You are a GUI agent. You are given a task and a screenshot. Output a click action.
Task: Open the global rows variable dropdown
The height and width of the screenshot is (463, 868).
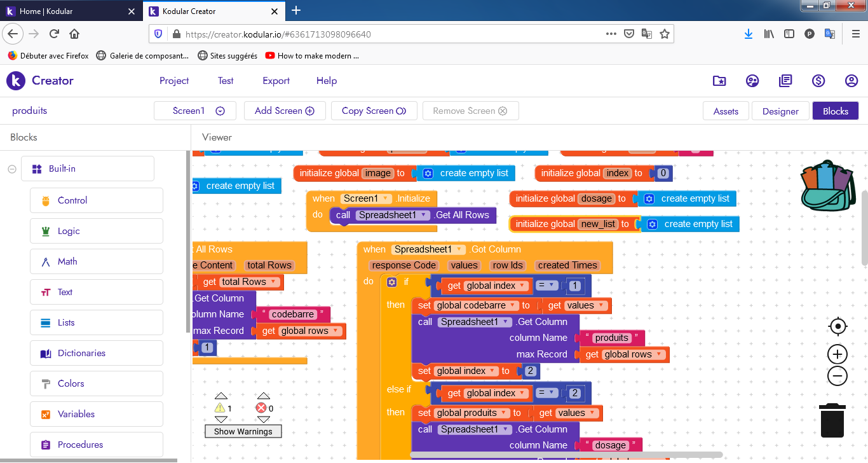pyautogui.click(x=661, y=354)
